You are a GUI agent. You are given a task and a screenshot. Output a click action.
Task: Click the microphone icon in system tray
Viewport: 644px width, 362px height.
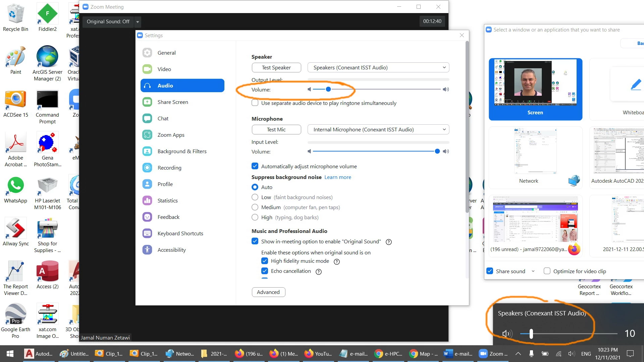[531, 354]
